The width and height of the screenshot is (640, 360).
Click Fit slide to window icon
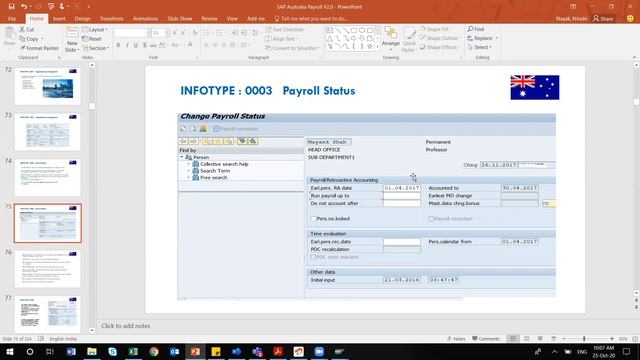[635, 339]
